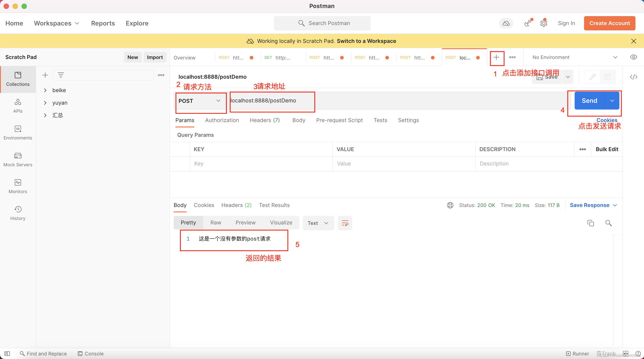This screenshot has height=359, width=644.
Task: Click the Send button
Action: (589, 100)
